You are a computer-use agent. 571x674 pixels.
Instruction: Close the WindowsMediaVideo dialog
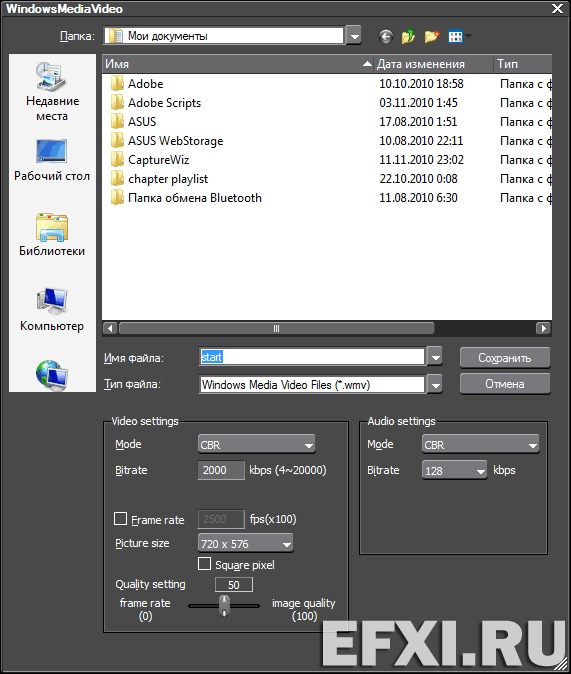[x=558, y=9]
